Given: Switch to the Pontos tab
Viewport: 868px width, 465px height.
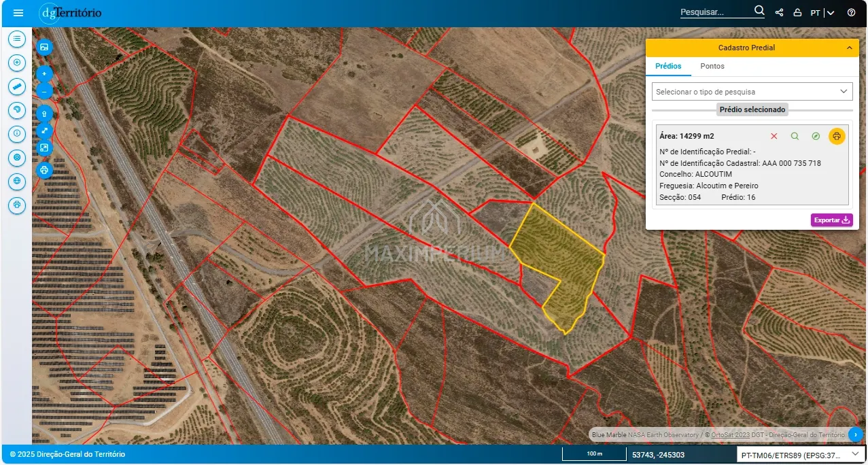Looking at the screenshot, I should (712, 66).
